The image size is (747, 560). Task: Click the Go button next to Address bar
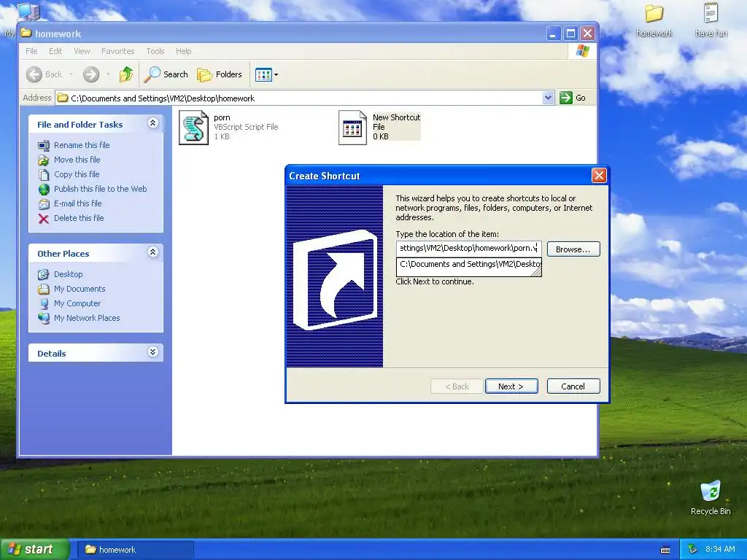[573, 98]
